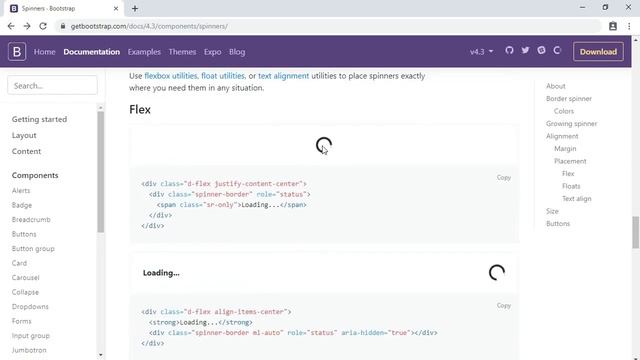
Task: Click the docs Search field
Action: 52,86
